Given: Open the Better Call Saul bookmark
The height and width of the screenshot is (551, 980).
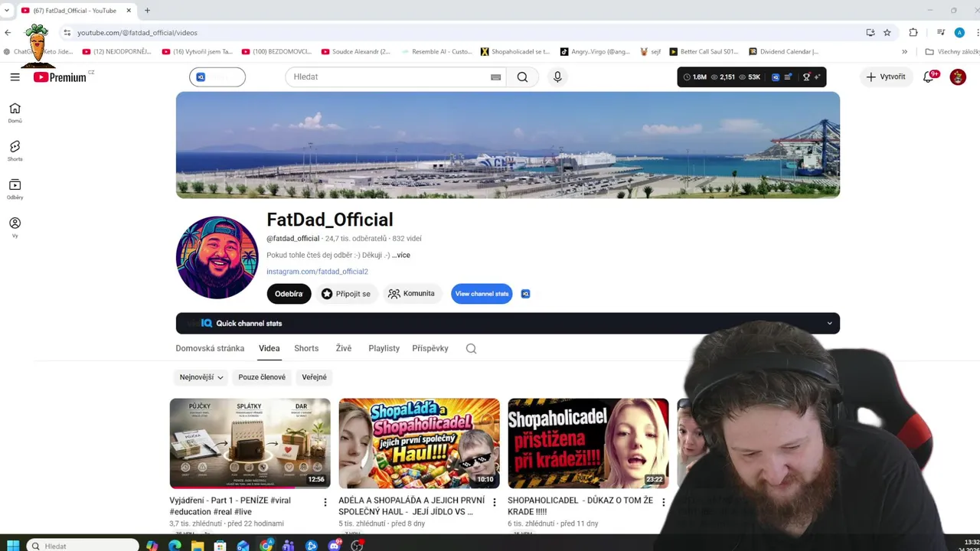Looking at the screenshot, I should point(704,52).
